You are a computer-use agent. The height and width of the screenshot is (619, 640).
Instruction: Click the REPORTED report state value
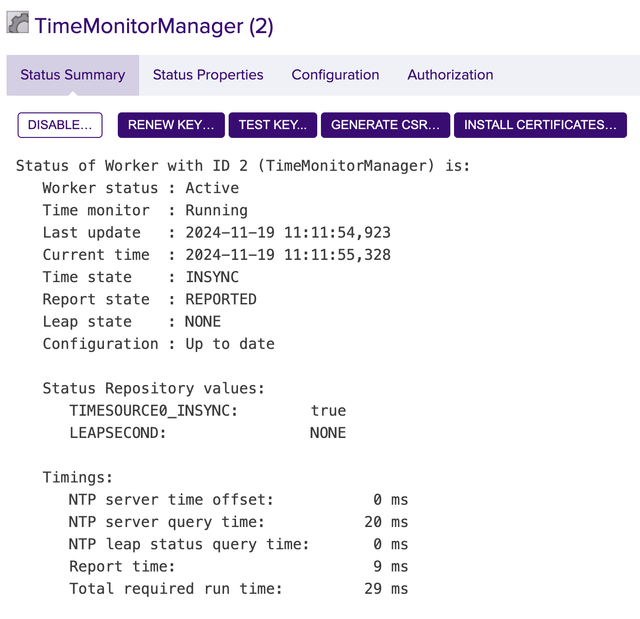(221, 299)
